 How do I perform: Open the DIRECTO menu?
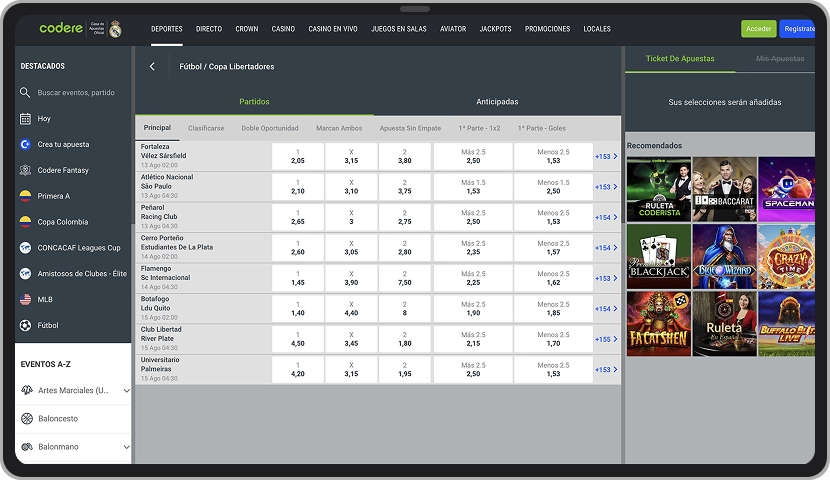[209, 29]
